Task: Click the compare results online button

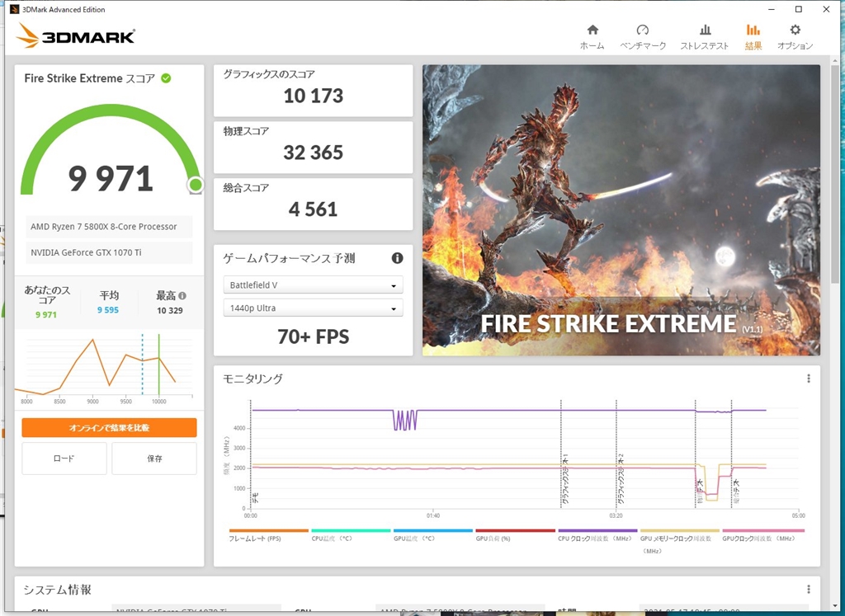Action: (109, 428)
